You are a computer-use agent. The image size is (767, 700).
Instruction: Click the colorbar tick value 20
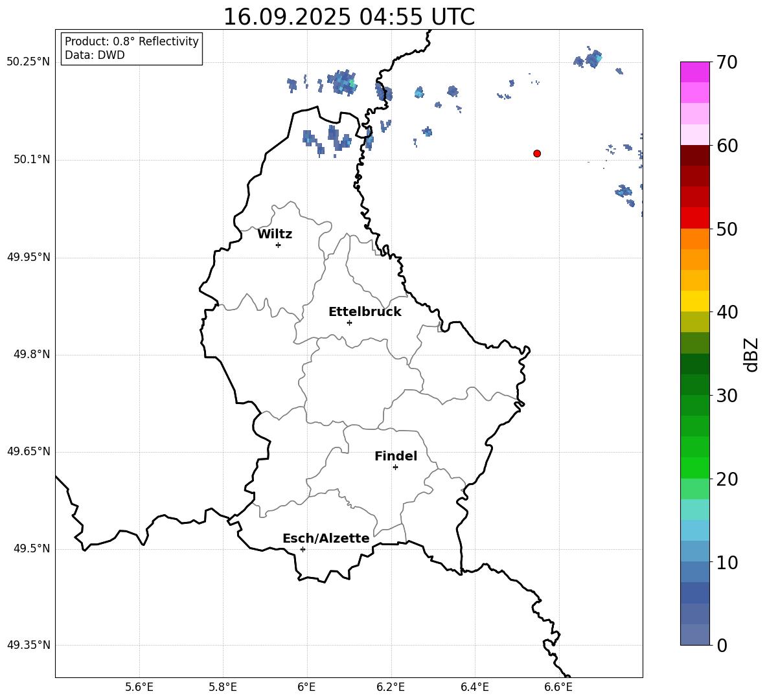point(727,479)
